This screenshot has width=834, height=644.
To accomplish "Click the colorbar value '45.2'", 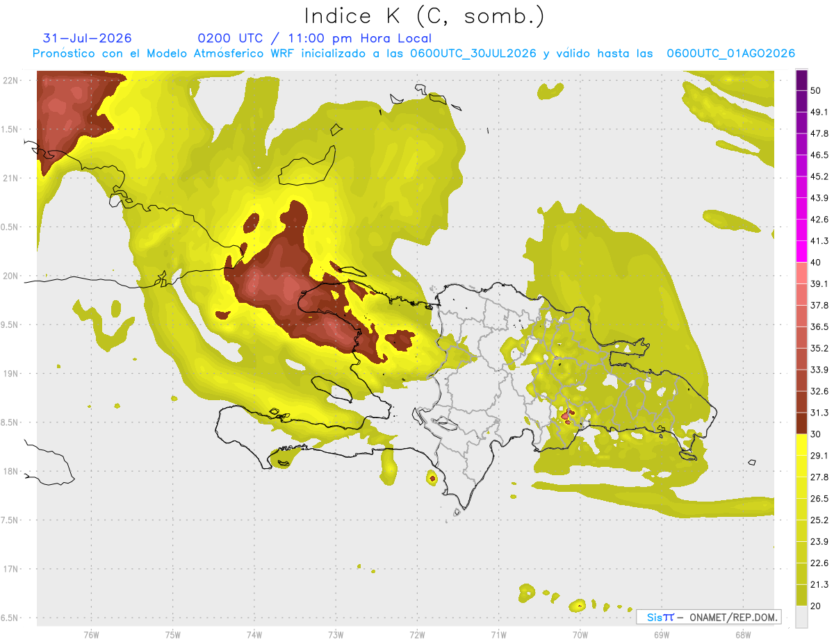I will coord(819,176).
